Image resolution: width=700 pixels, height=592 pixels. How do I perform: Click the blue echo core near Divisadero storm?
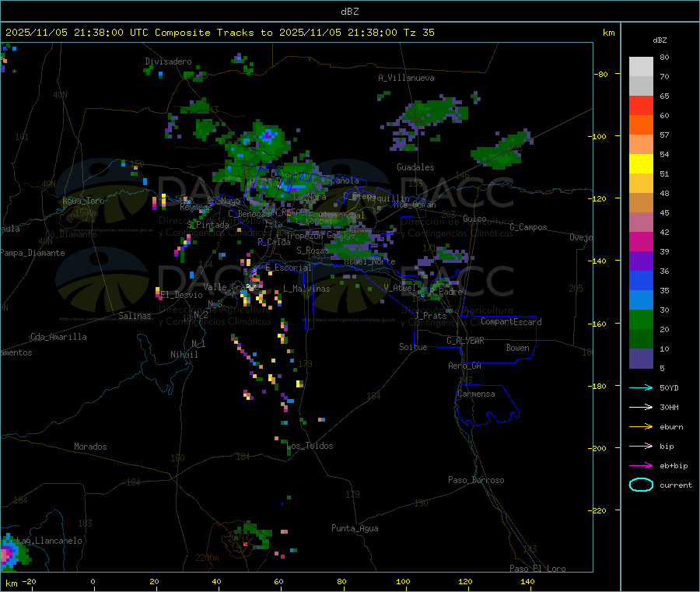click(268, 135)
